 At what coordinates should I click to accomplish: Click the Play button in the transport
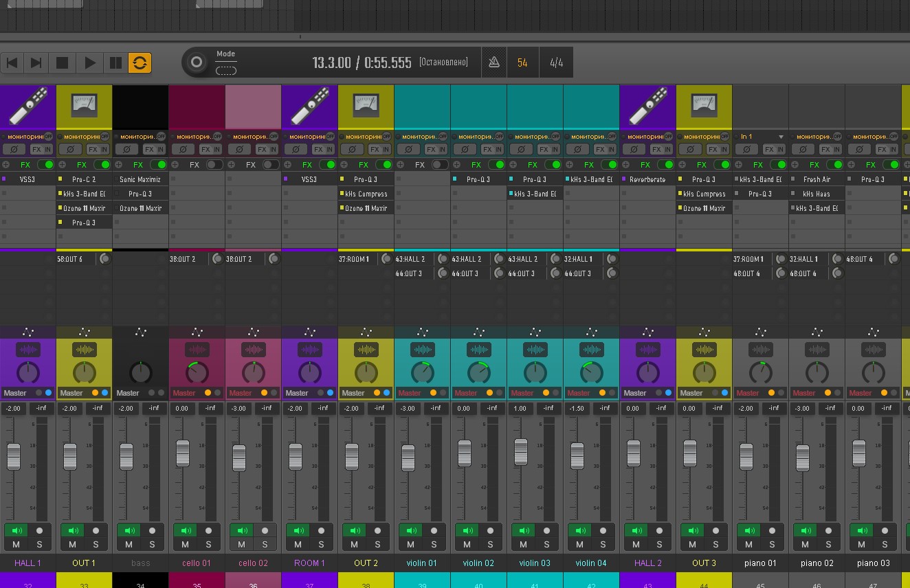click(89, 63)
